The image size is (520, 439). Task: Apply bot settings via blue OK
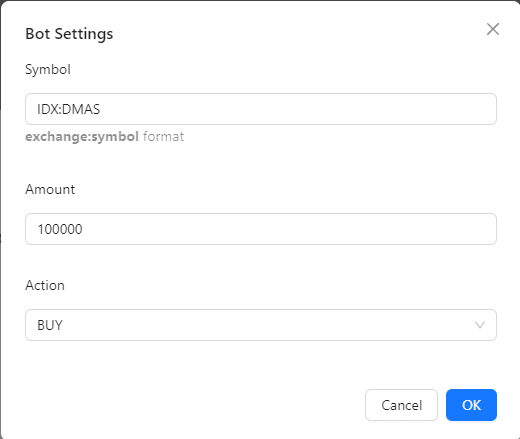pos(471,405)
